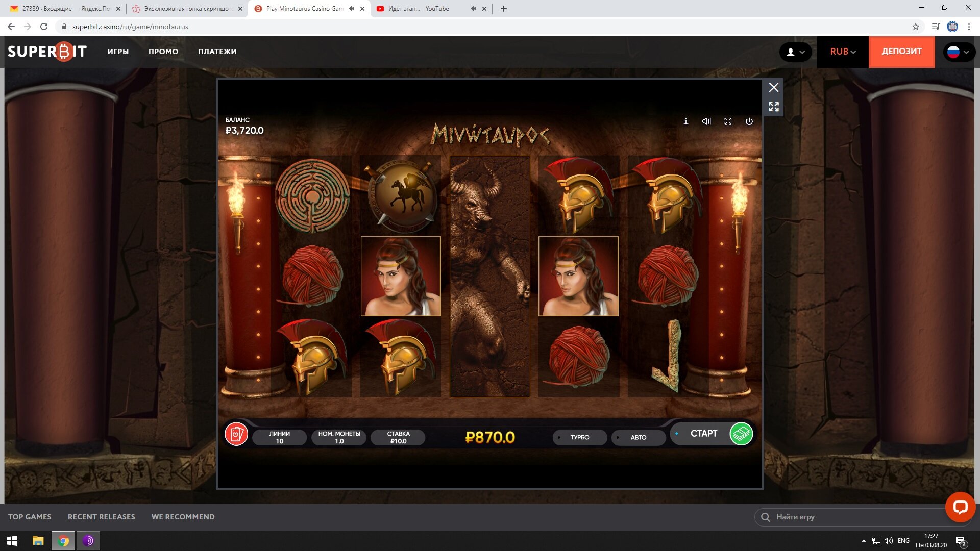Mute the slot game sound icon
Image resolution: width=980 pixels, height=551 pixels.
[x=706, y=121]
